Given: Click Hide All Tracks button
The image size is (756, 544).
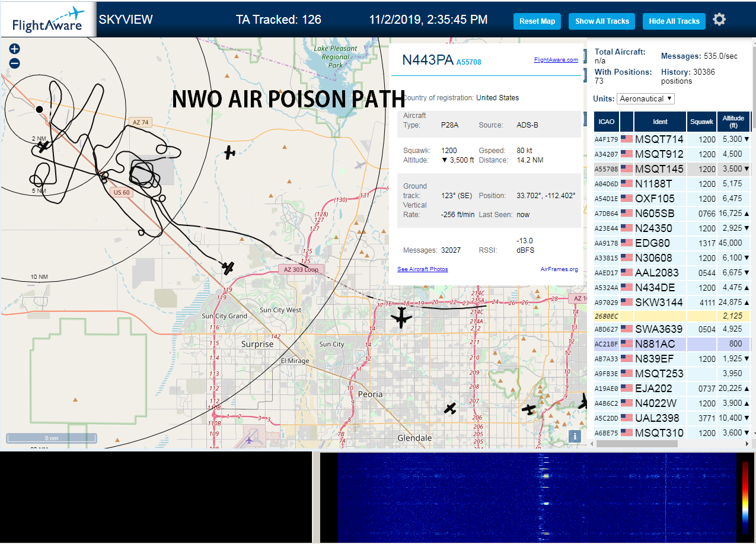Looking at the screenshot, I should click(x=674, y=21).
